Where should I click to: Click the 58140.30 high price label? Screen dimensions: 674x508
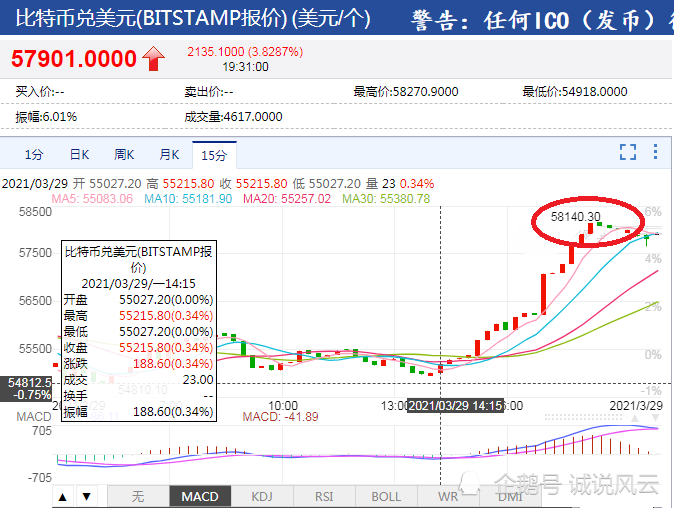[x=576, y=217]
